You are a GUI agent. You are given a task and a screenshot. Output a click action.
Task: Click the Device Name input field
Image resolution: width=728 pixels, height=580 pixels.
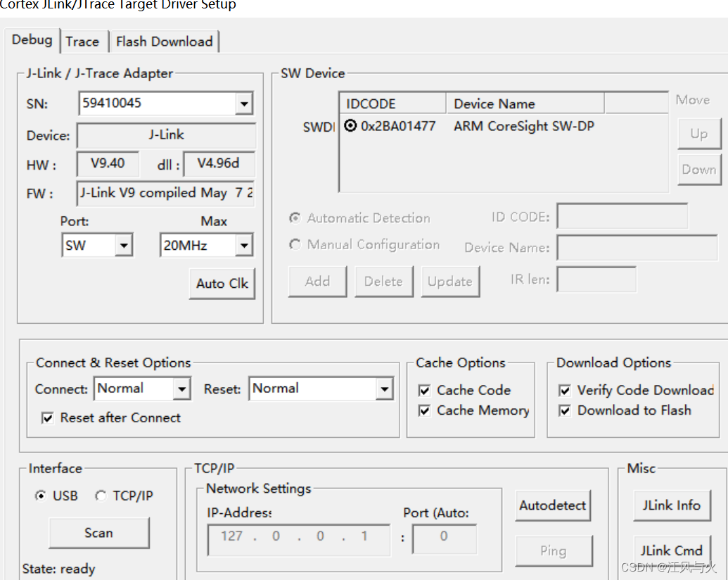(x=637, y=248)
